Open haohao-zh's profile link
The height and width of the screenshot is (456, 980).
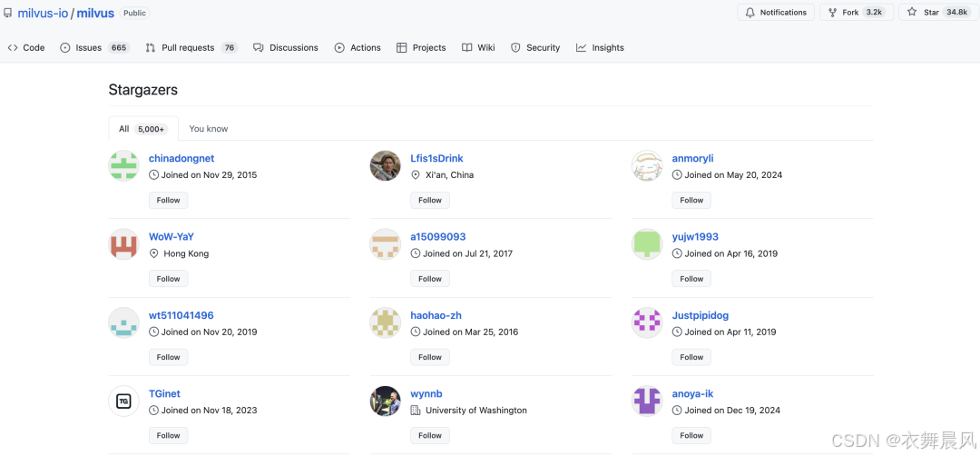pyautogui.click(x=436, y=315)
